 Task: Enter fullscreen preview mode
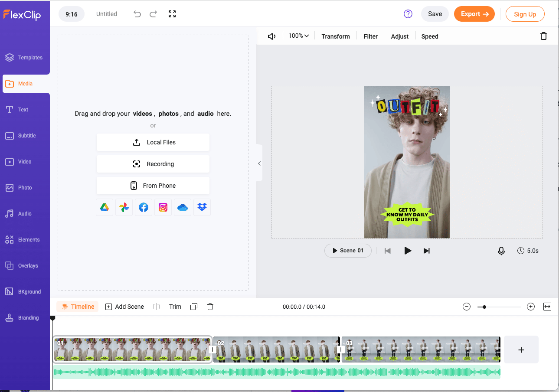(172, 14)
